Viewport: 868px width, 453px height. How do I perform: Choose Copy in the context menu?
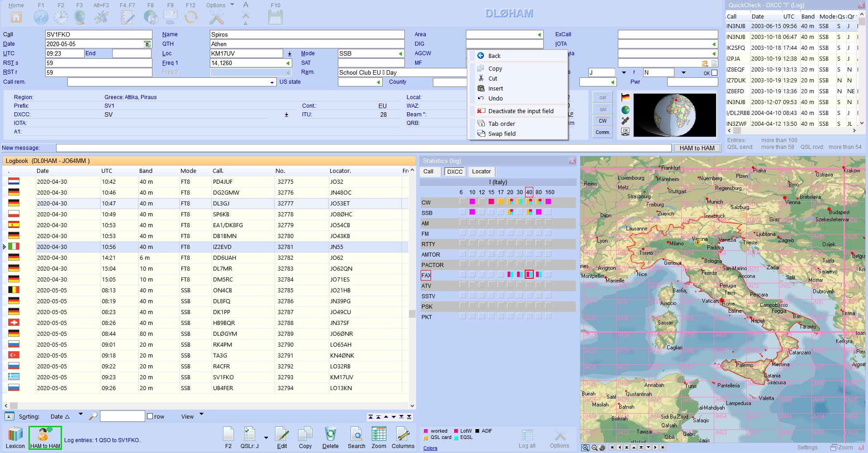click(x=518, y=69)
